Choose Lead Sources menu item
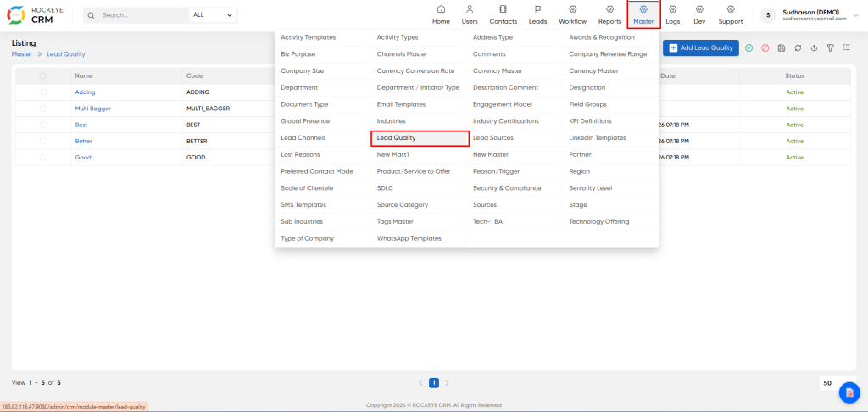Image resolution: width=868 pixels, height=412 pixels. [492, 137]
